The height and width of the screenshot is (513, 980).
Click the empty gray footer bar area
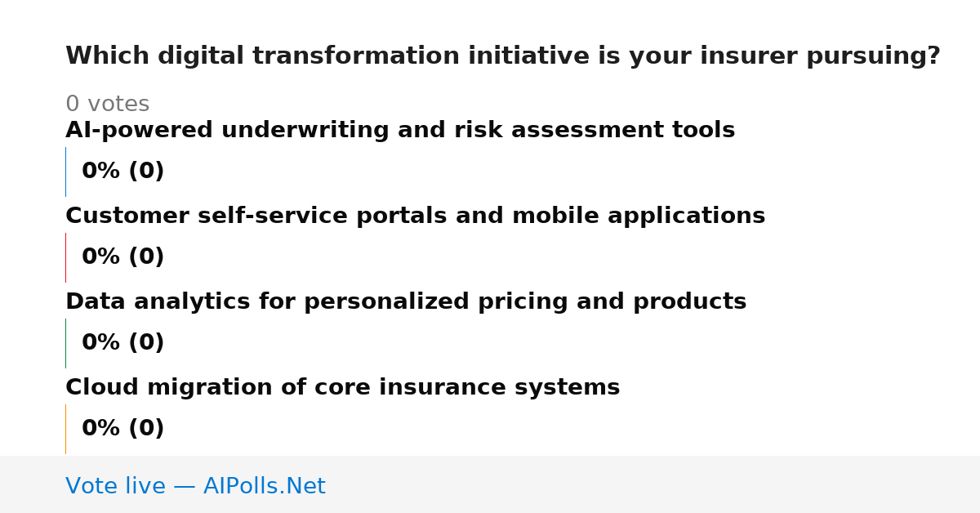click(x=653, y=484)
